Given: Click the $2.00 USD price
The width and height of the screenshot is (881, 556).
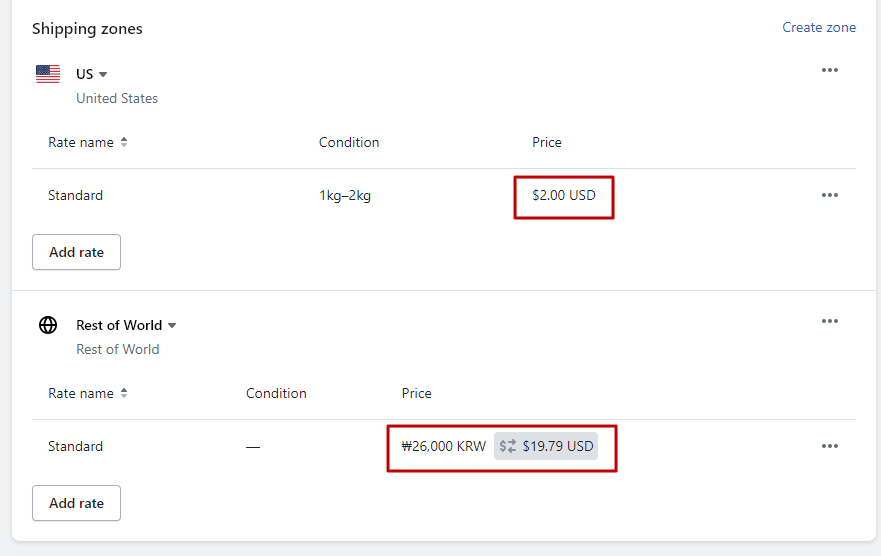Looking at the screenshot, I should (563, 195).
